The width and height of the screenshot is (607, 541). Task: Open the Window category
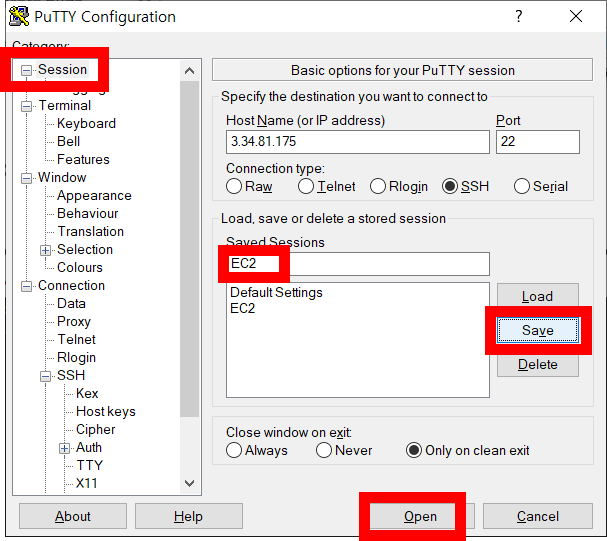tap(62, 177)
